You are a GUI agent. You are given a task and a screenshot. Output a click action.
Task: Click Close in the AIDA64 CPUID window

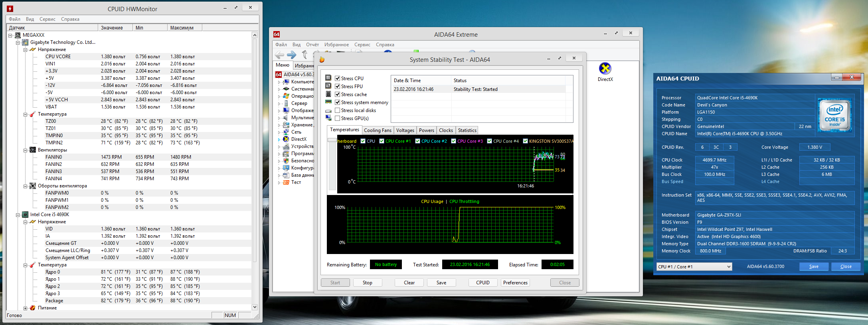pos(846,267)
